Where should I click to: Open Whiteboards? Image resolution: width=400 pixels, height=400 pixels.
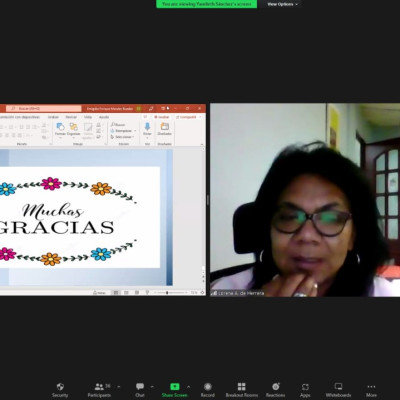coord(338,390)
